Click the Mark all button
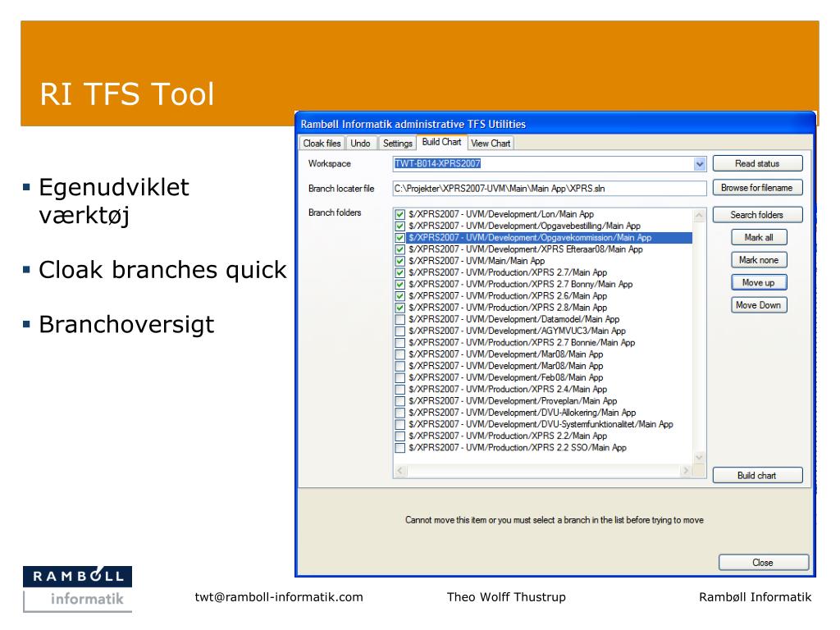The height and width of the screenshot is (630, 840). (x=759, y=237)
